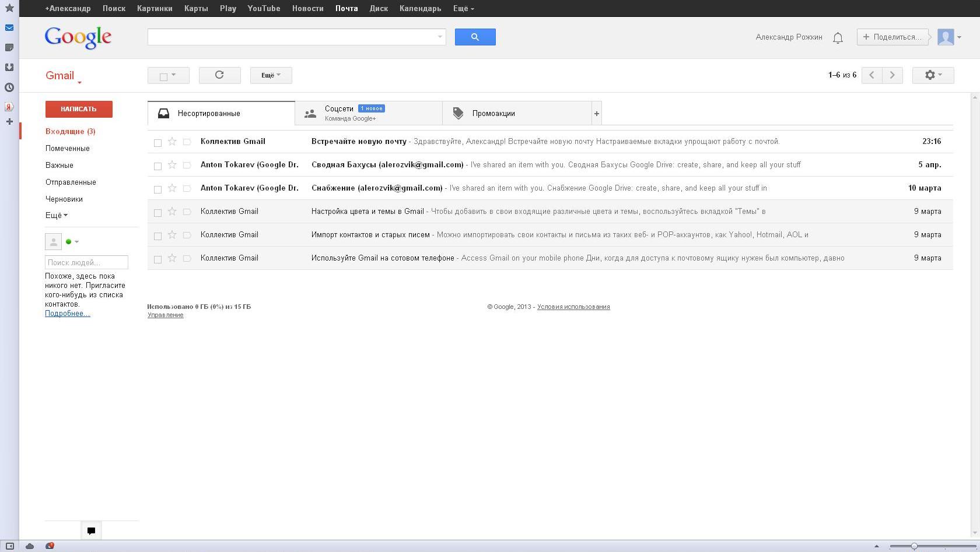The width and height of the screenshot is (980, 552).
Task: Switch to the 'Соцсети' tab
Action: coord(369,113)
